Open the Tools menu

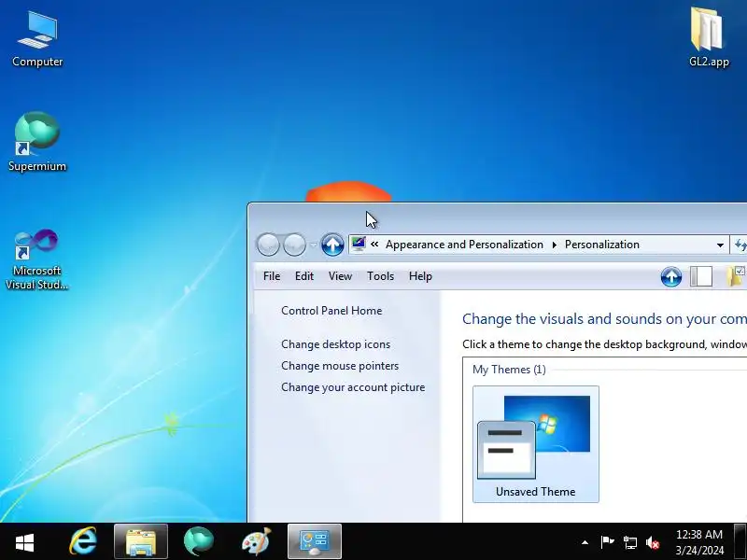pos(380,276)
